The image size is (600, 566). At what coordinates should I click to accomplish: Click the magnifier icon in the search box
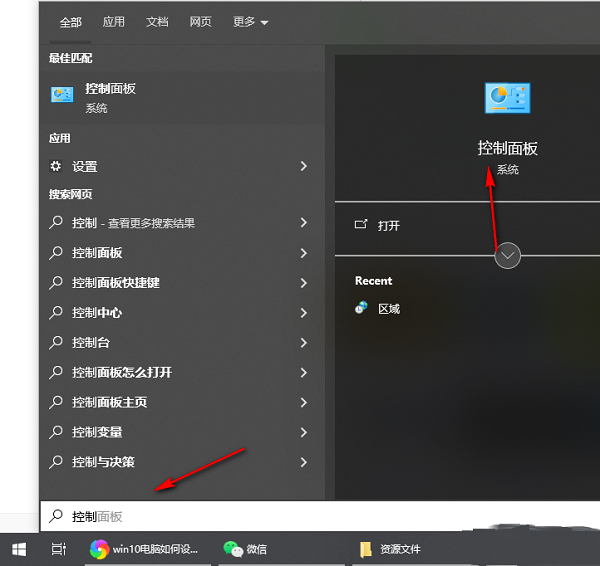click(x=56, y=516)
